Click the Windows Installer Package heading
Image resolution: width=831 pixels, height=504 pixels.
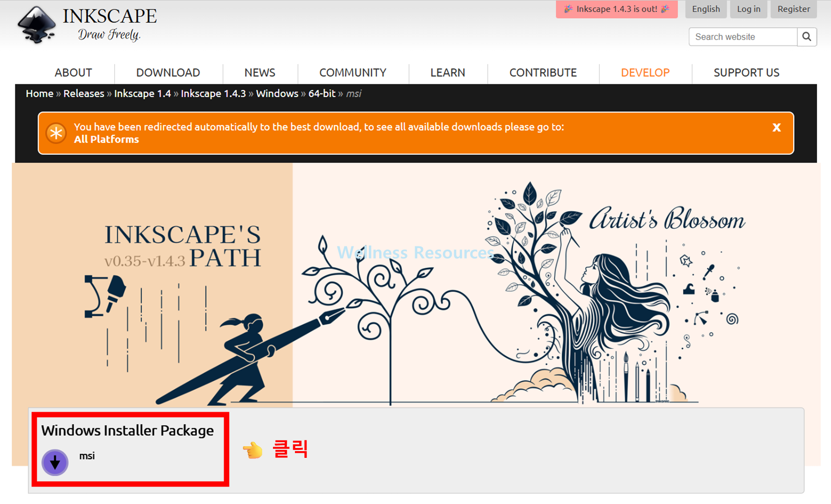point(128,431)
